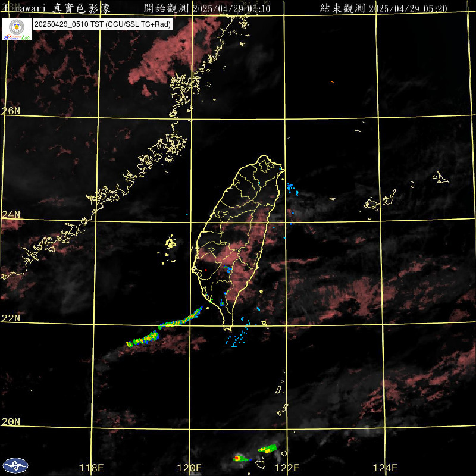Click the 118E longitude label
Screen dimensions: 476x476
coord(91,468)
